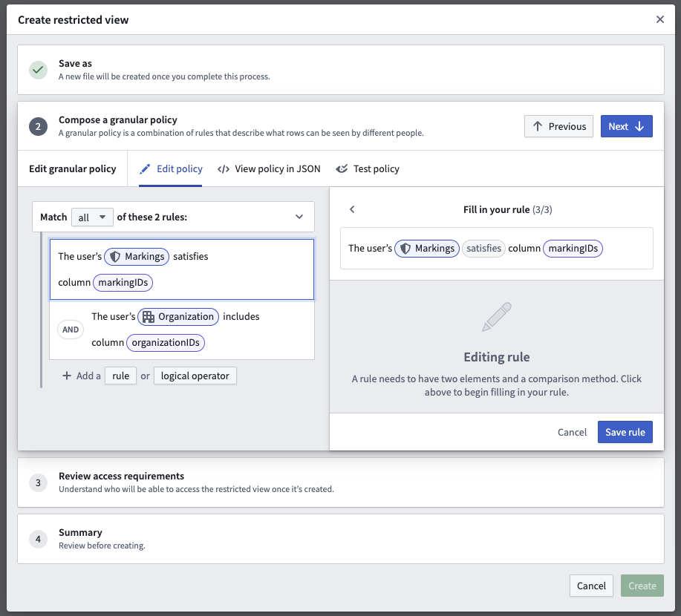Viewport: 681px width, 616px height.
Task: Click the 'of these 2 rules:' text
Action: click(152, 217)
